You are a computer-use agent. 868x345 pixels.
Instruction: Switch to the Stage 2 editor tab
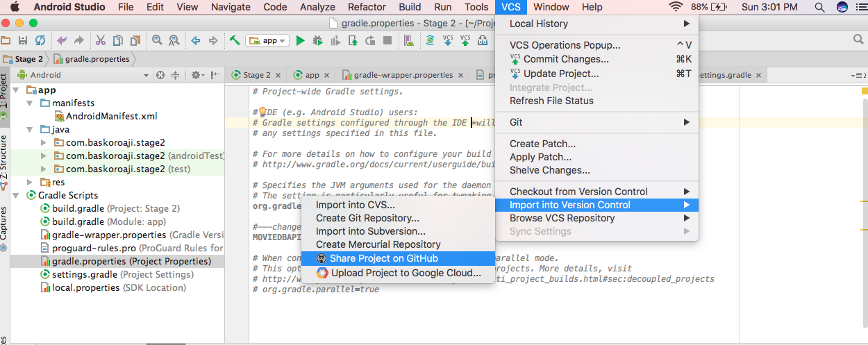click(x=256, y=75)
